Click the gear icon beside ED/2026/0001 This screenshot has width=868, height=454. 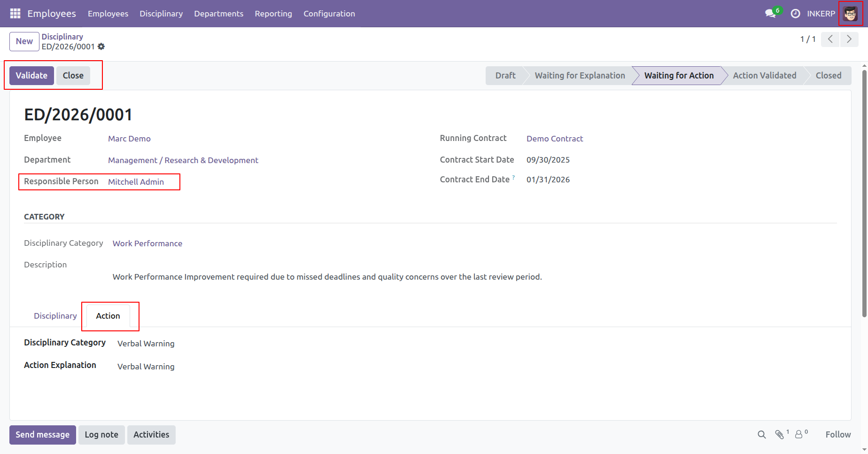tap(101, 47)
